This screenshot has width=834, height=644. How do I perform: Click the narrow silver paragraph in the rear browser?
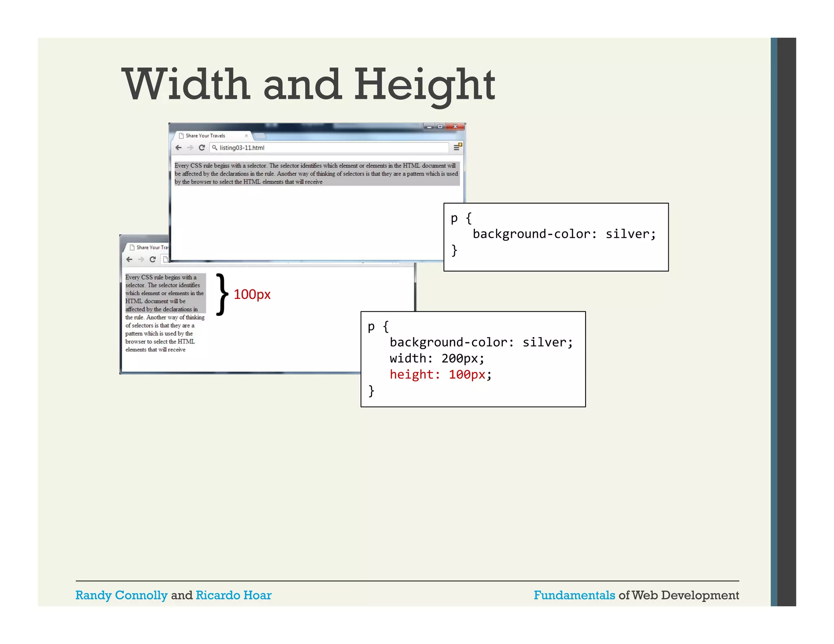point(165,293)
